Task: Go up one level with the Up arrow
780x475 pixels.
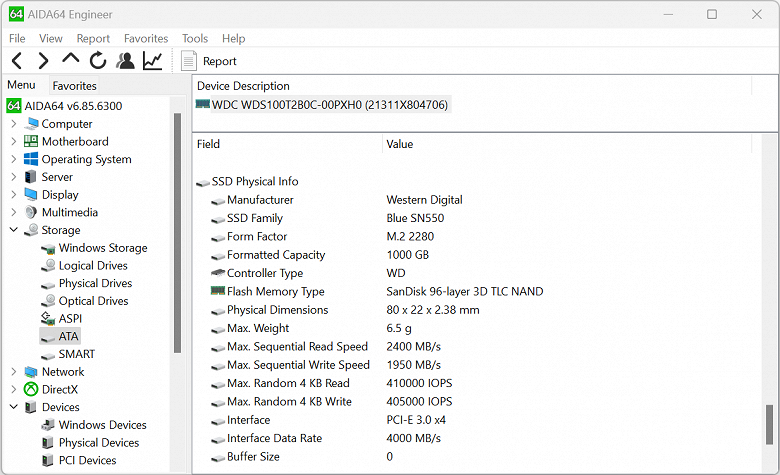Action: pos(70,61)
